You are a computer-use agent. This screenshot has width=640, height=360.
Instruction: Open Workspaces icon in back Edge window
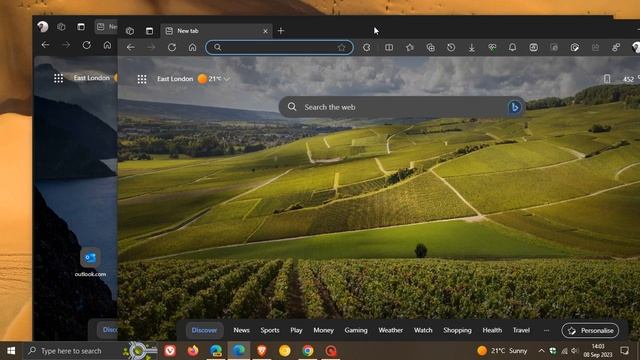point(61,27)
